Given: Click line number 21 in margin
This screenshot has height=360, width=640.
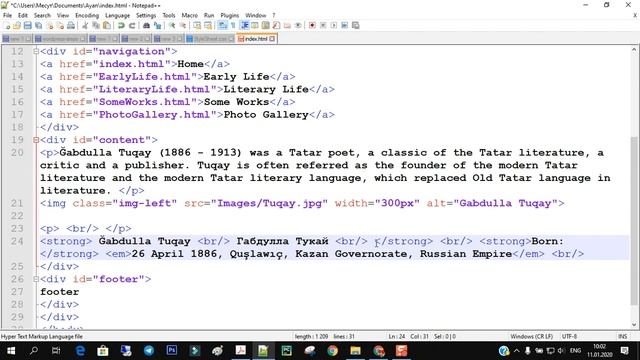Looking at the screenshot, I should click(x=17, y=203).
